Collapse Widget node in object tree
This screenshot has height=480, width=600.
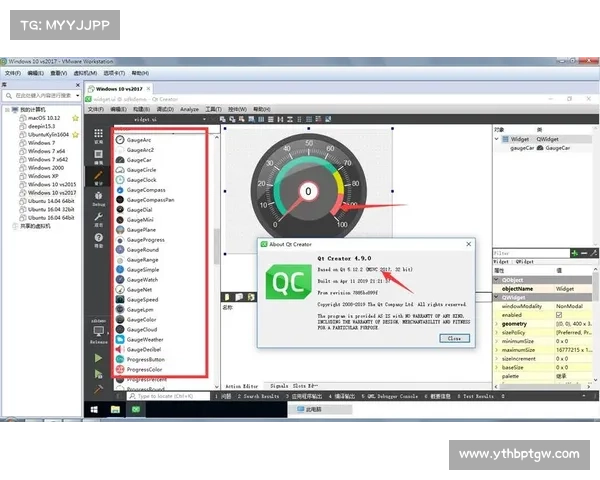coord(497,139)
